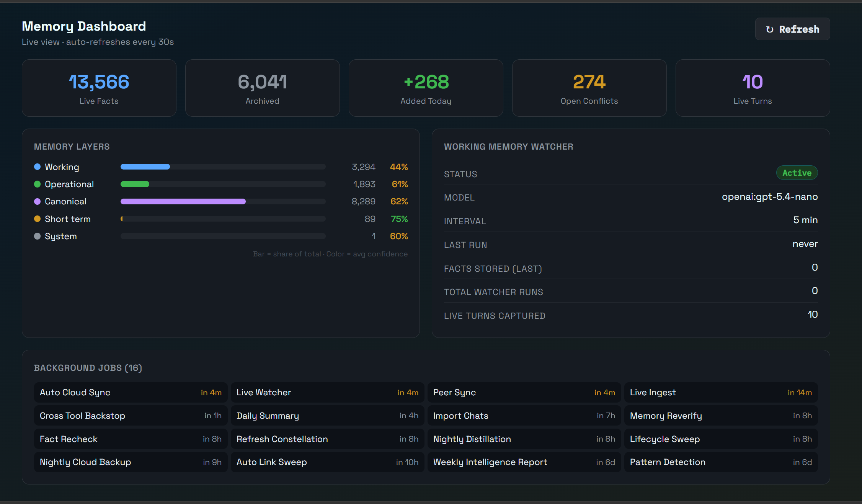Click the Working layer progress bar
This screenshot has height=504, width=862.
coord(145,167)
